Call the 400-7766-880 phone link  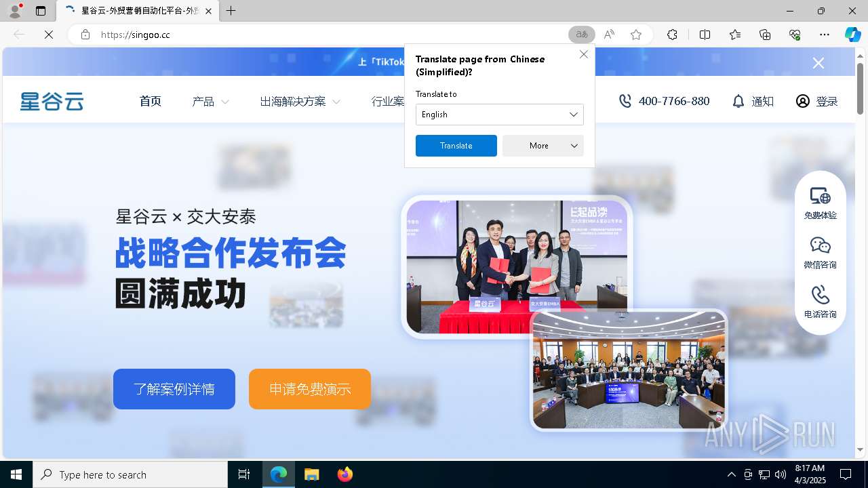(674, 101)
